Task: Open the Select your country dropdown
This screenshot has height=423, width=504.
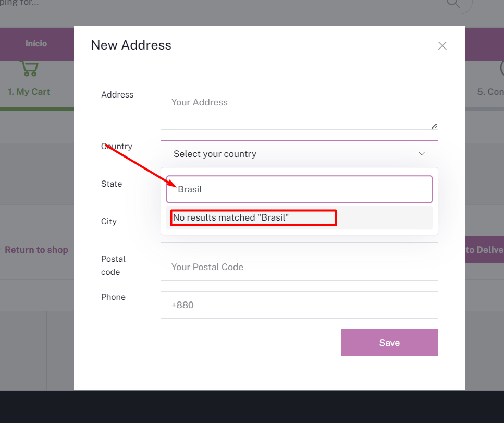Action: pos(299,154)
